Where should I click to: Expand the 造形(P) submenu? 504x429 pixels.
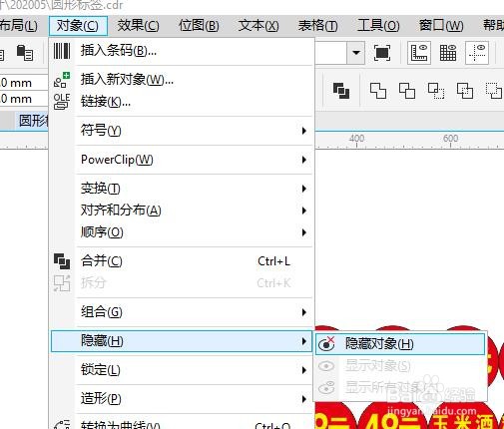tap(182, 398)
